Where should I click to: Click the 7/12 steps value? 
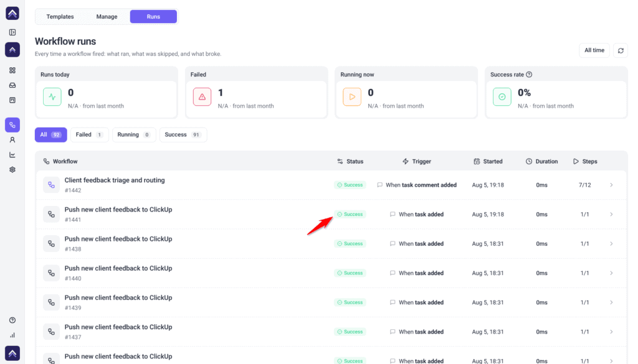click(x=584, y=185)
